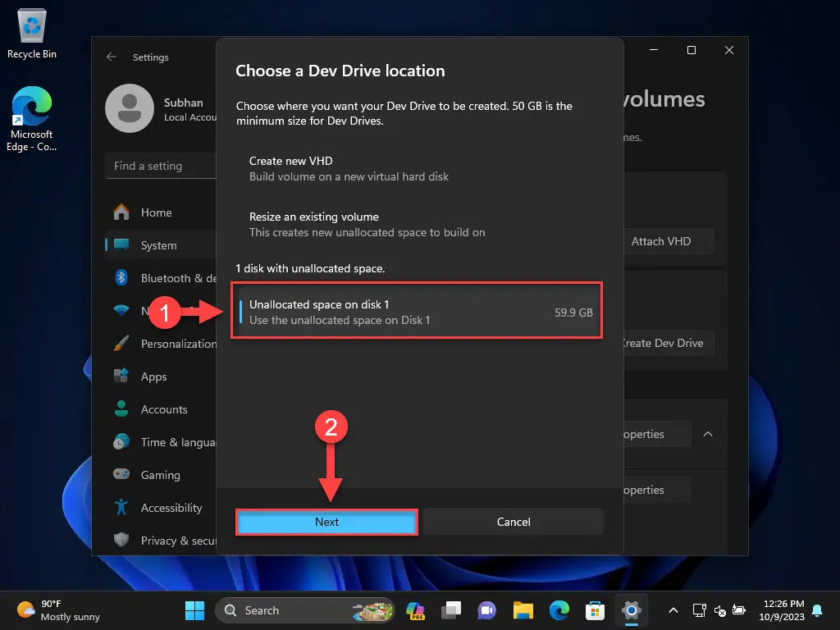Minimize the Settings window
The image size is (840, 630).
(x=654, y=50)
